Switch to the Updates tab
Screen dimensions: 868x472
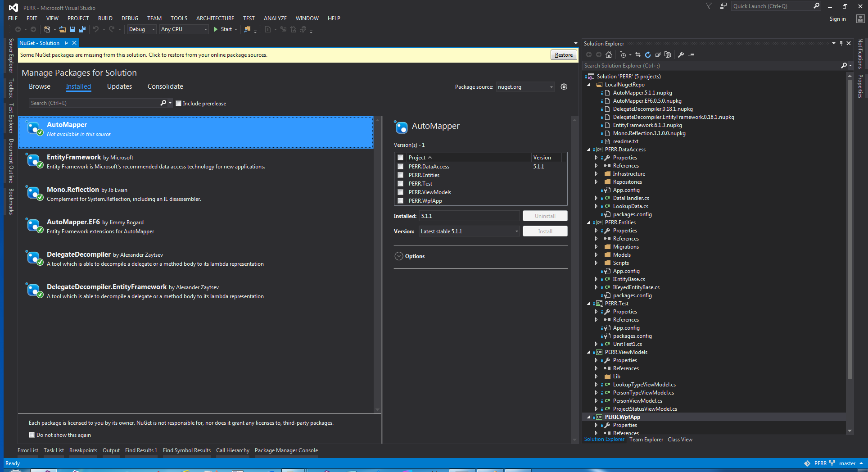[x=120, y=86]
